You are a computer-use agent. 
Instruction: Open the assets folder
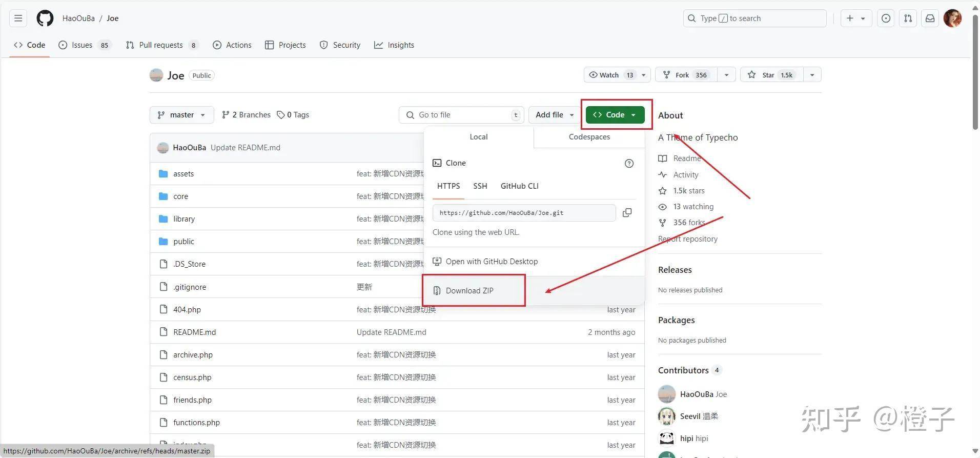tap(183, 174)
